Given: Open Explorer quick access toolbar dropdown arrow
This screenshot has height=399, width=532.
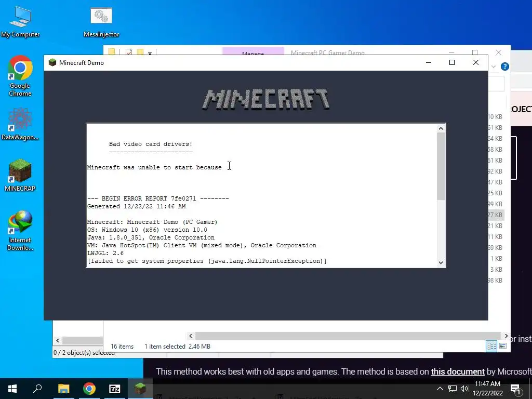Looking at the screenshot, I should point(150,53).
